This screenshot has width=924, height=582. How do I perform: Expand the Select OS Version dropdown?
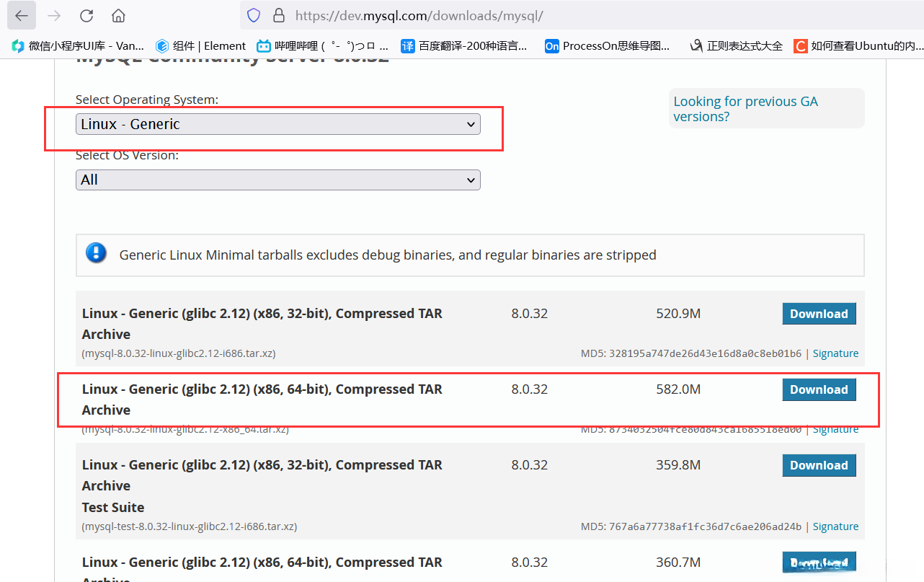point(278,180)
